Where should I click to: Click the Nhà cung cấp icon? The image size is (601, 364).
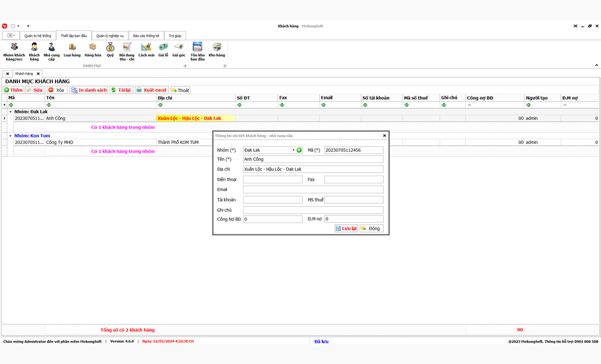click(x=51, y=51)
